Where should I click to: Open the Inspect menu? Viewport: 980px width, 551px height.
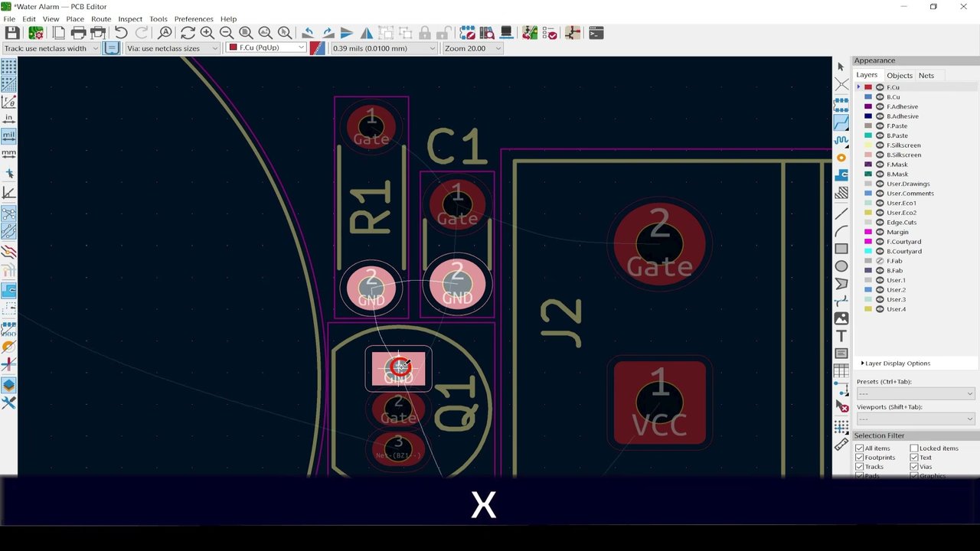[130, 19]
